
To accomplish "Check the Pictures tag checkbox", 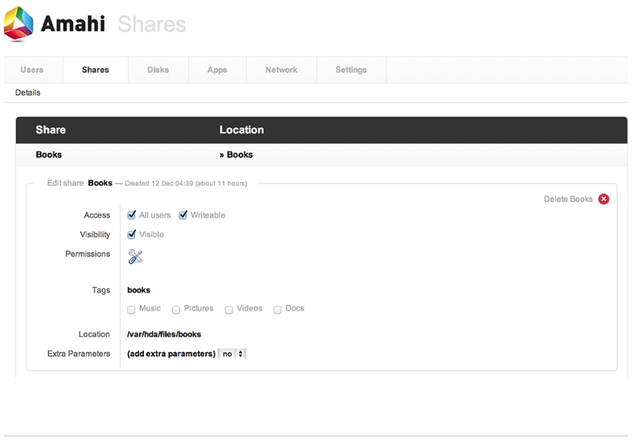I will tap(176, 309).
